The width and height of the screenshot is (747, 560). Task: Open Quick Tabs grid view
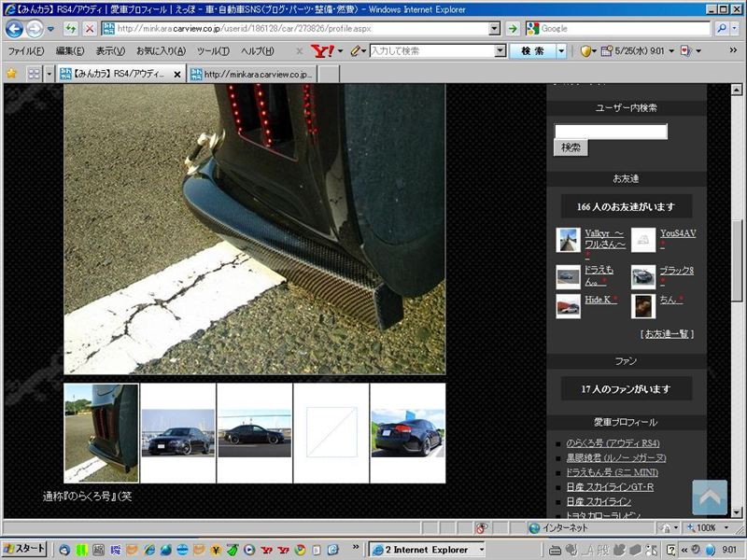point(34,74)
